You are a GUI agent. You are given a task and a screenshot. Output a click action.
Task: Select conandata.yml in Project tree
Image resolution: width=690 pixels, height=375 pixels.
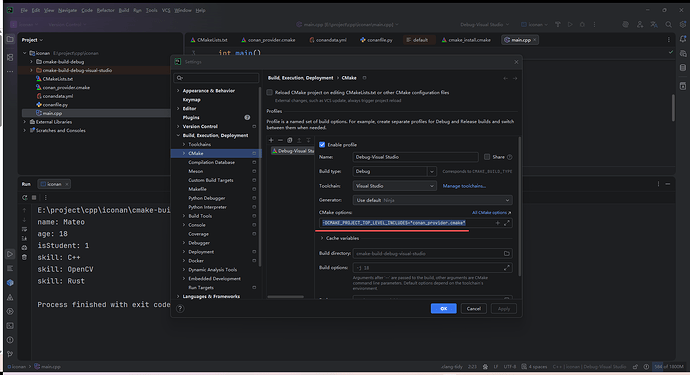tap(58, 96)
